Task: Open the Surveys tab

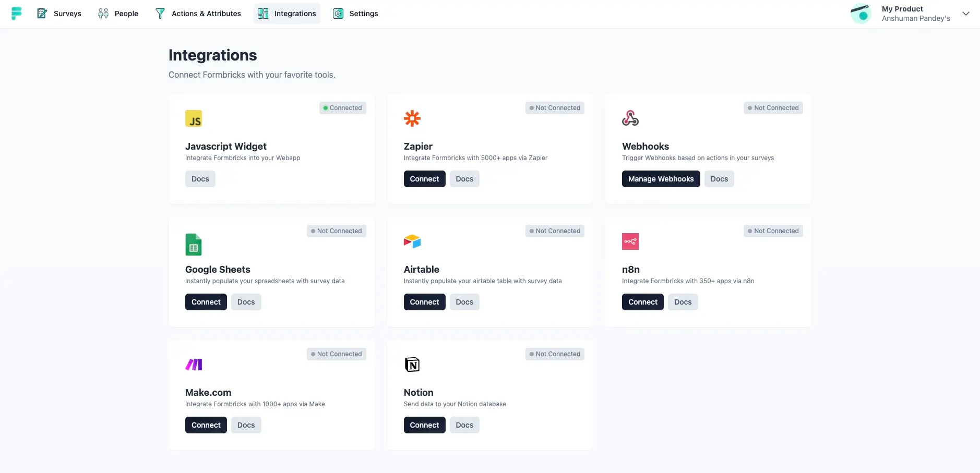Action: [x=59, y=14]
